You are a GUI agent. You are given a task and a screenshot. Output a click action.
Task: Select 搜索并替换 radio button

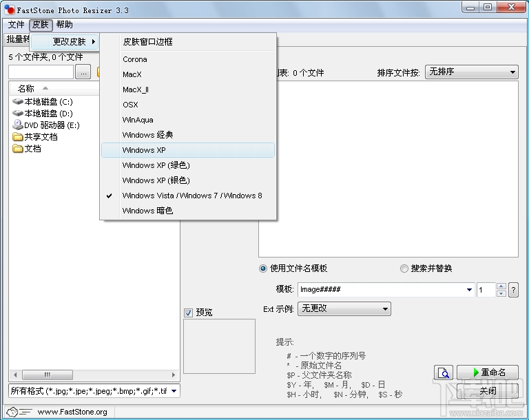[x=404, y=269]
